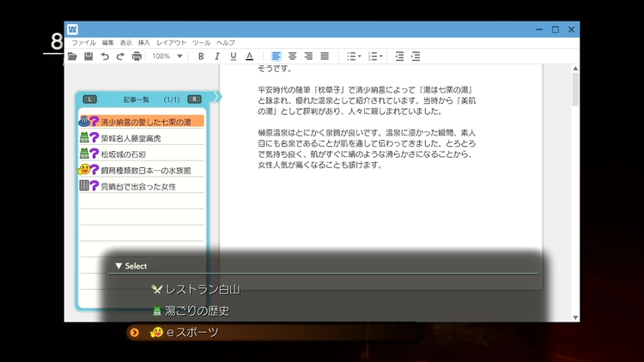The image size is (644, 362).
Task: Open the 編集 menu
Action: tap(107, 43)
